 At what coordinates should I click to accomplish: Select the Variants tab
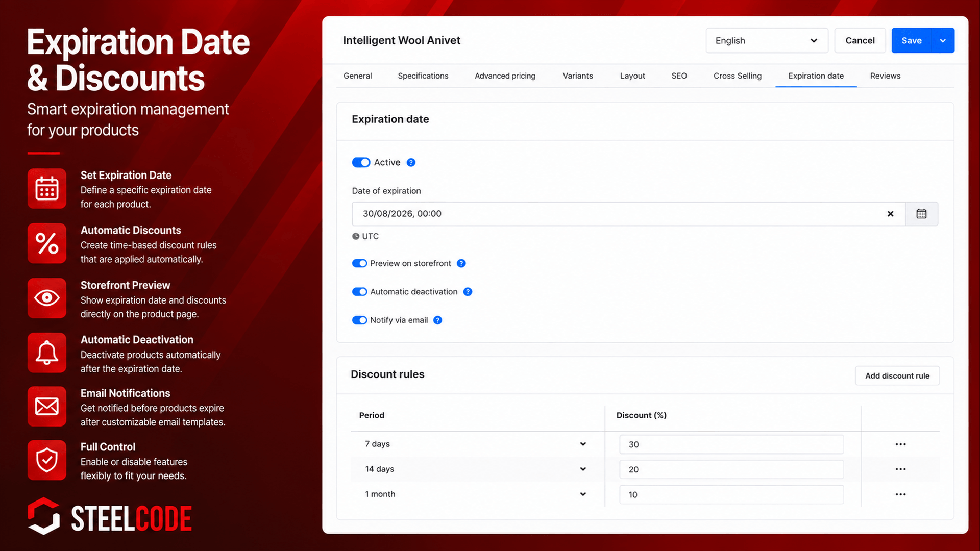point(578,76)
